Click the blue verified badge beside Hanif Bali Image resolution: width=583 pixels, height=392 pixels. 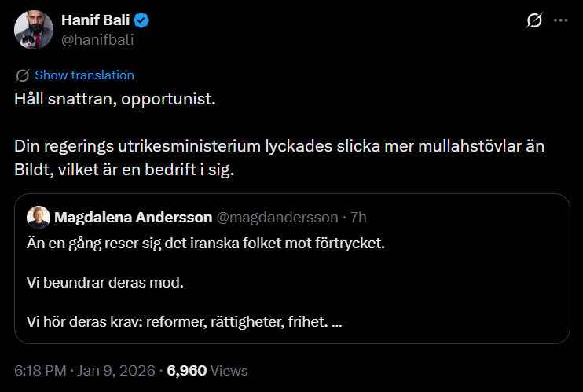[x=141, y=20]
